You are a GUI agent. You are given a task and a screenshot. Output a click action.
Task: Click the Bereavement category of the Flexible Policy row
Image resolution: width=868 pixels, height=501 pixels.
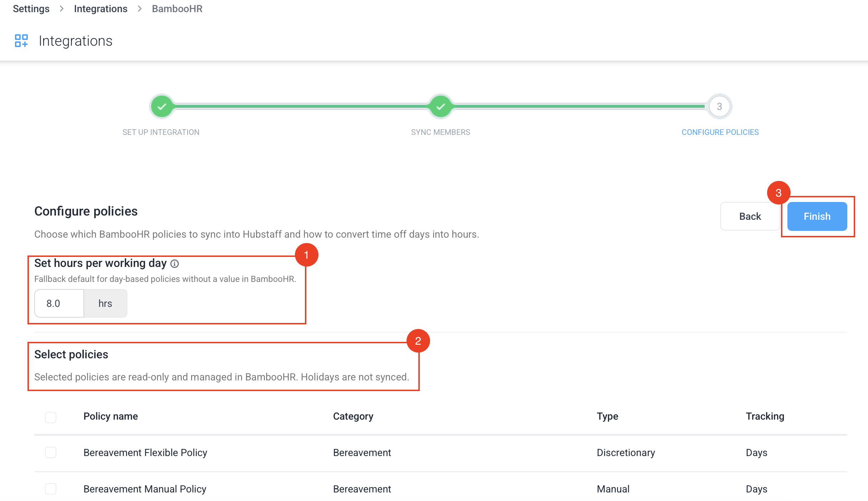[362, 452]
